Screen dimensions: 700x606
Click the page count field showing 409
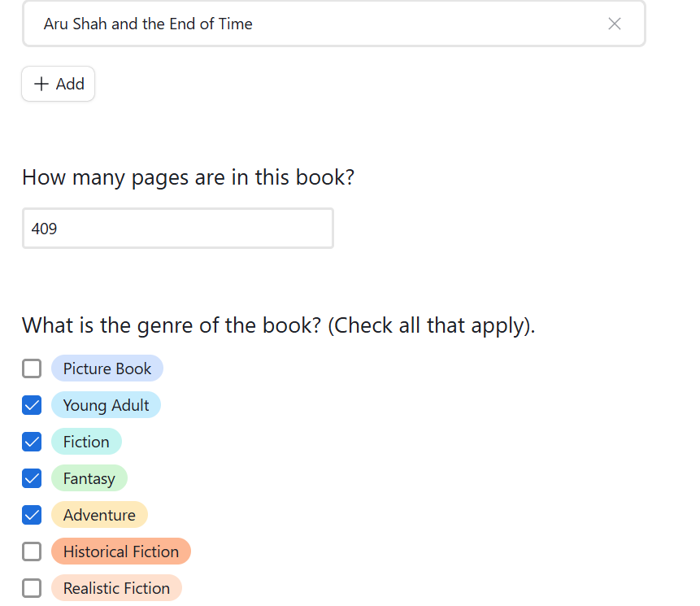coord(177,229)
